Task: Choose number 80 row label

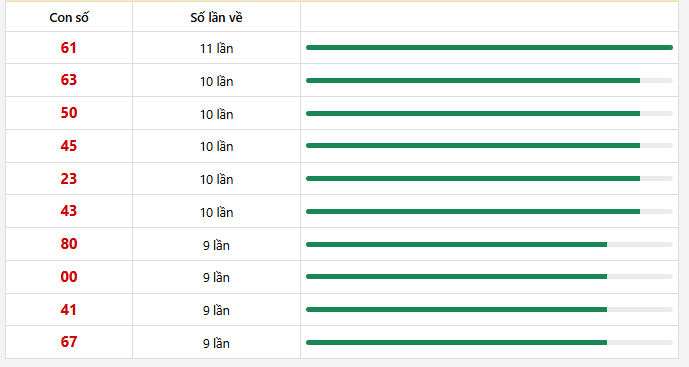Action: pyautogui.click(x=69, y=244)
